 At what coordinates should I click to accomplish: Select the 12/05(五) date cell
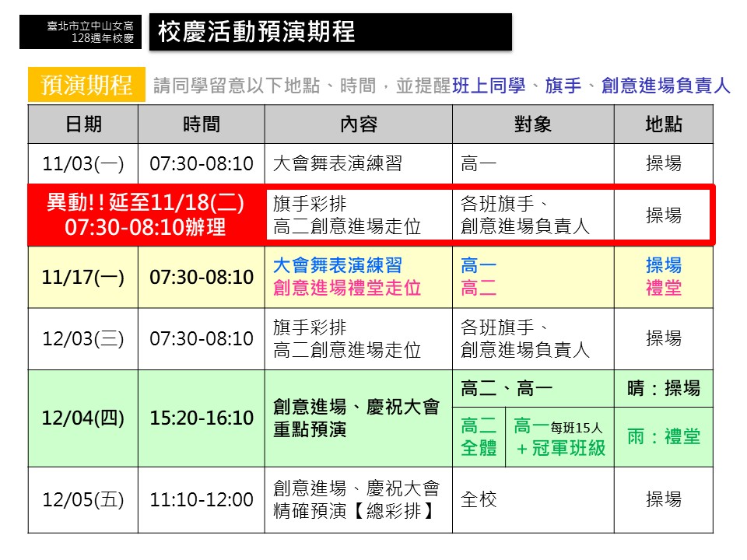click(x=83, y=499)
